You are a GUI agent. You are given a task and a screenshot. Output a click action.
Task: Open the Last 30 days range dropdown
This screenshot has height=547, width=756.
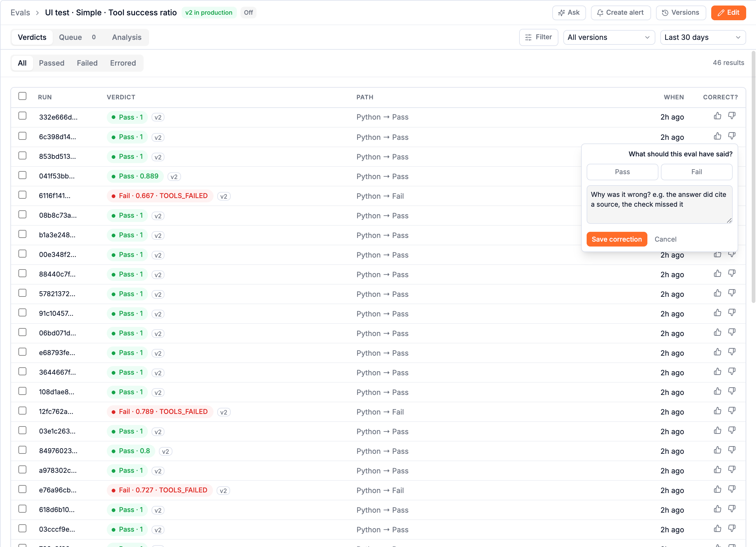703,37
